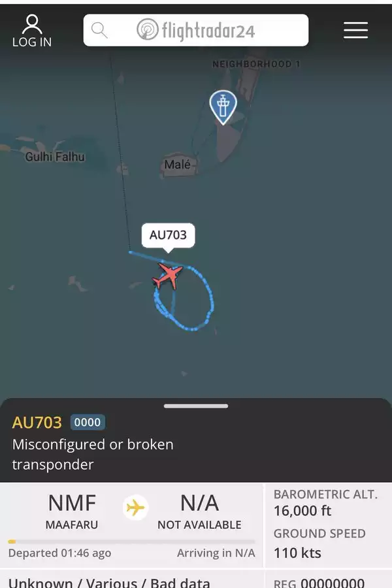Viewport: 392px width, 588px height.
Task: Expand the flight details panel handle
Action: (196, 406)
